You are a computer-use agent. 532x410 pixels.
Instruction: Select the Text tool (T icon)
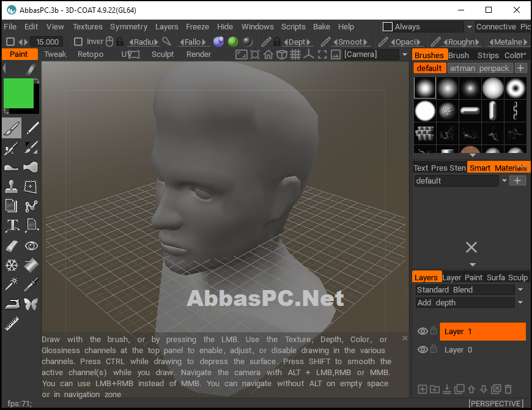click(12, 225)
